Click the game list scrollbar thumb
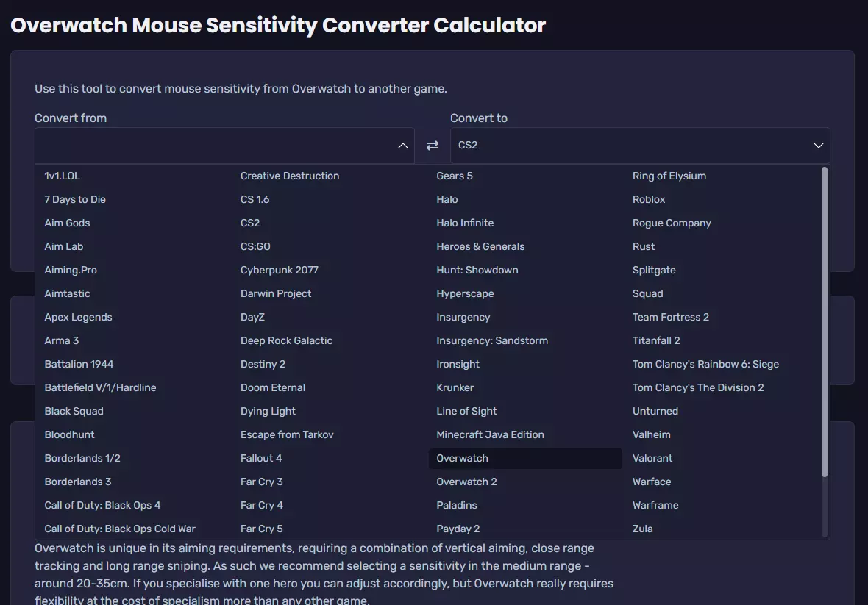This screenshot has width=868, height=605. pyautogui.click(x=825, y=322)
